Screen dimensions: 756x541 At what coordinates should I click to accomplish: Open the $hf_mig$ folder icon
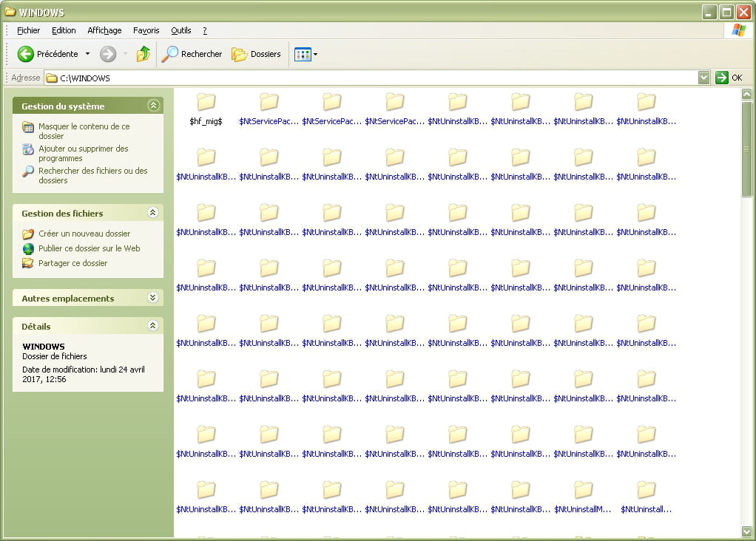coord(206,103)
